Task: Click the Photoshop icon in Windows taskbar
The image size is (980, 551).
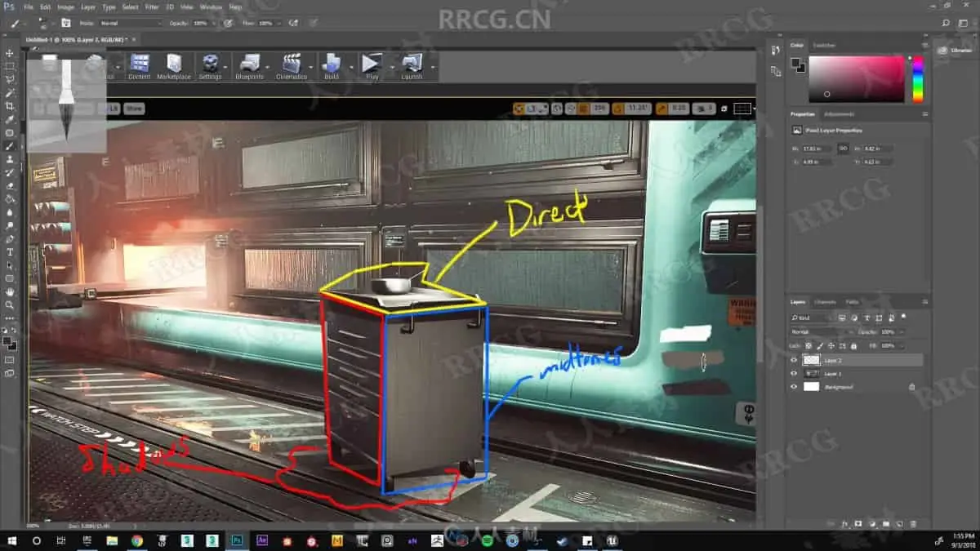Action: (236, 540)
